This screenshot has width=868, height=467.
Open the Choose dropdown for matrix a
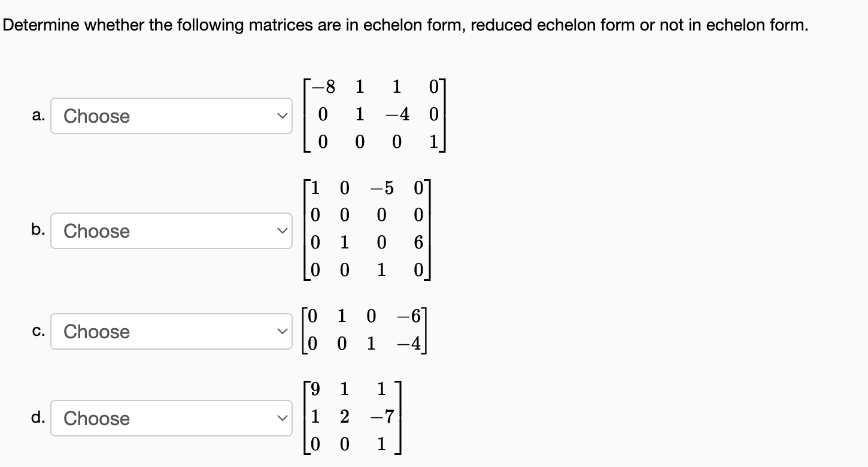(x=171, y=116)
